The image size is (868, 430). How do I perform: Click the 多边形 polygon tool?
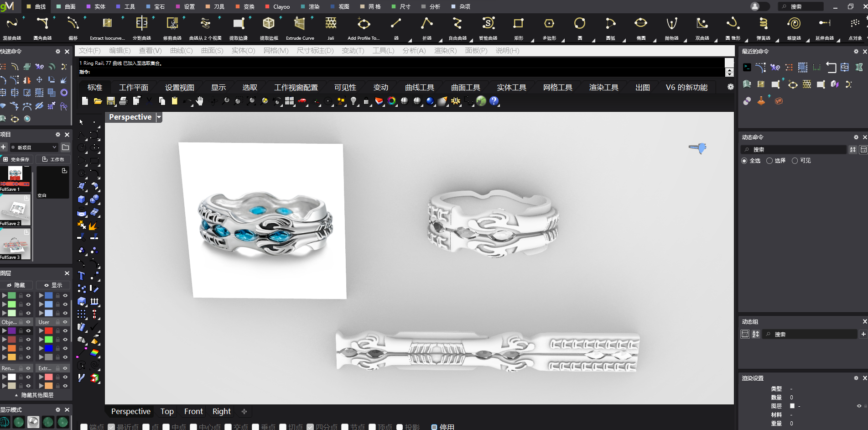tap(549, 24)
